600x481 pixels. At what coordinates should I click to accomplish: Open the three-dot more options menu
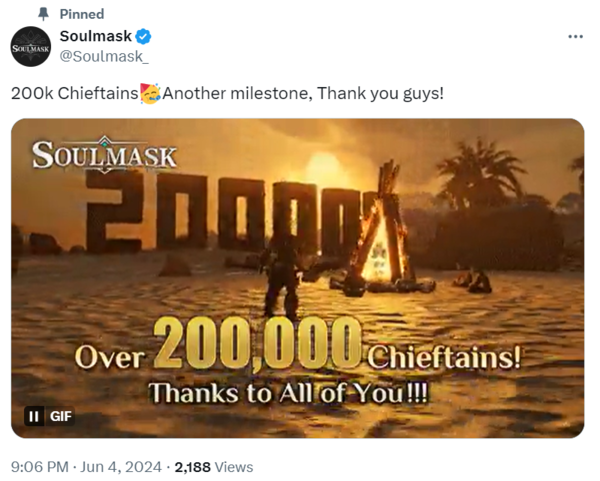[574, 36]
